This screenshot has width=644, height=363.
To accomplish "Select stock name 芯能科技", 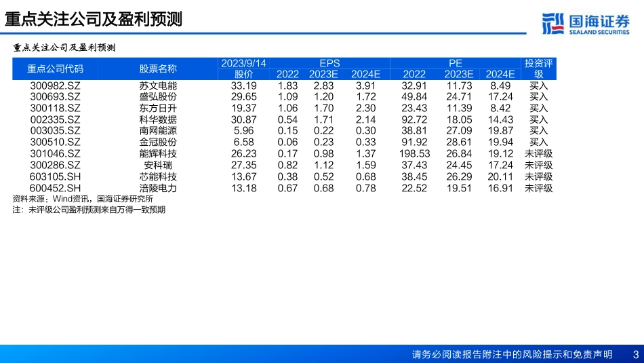I will coord(158,177).
